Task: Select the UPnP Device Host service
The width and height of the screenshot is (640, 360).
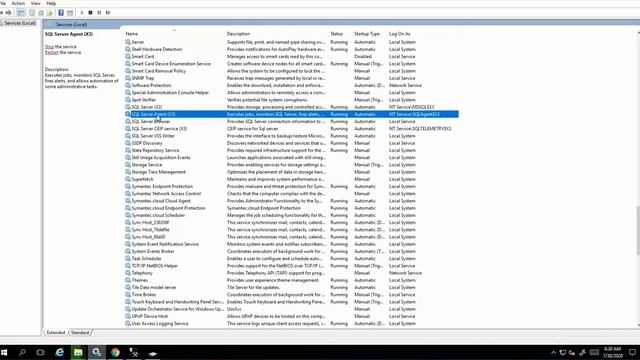Action: (x=292, y=316)
